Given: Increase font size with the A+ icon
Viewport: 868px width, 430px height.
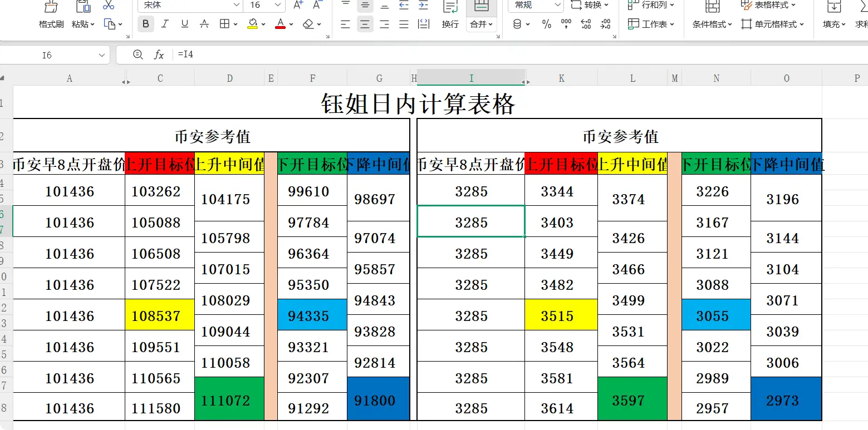Looking at the screenshot, I should 298,5.
